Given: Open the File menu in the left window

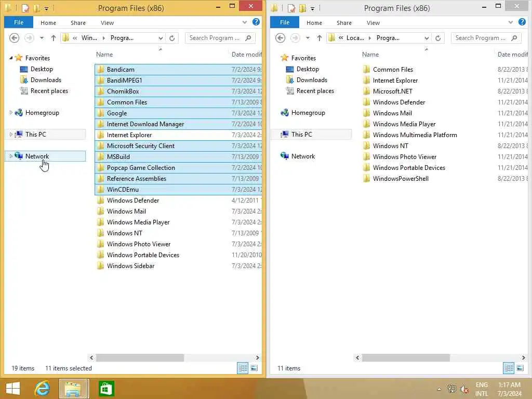Looking at the screenshot, I should 19,22.
